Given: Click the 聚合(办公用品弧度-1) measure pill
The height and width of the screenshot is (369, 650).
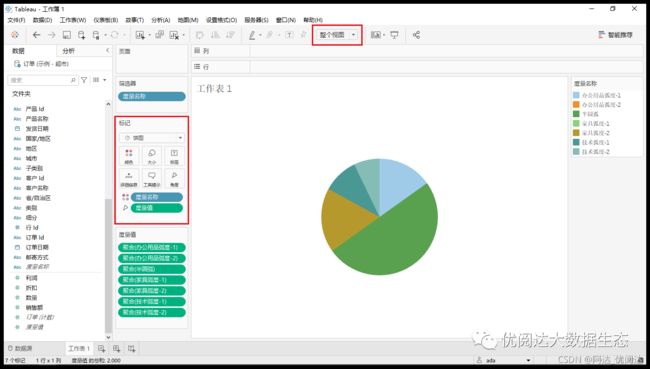Looking at the screenshot, I should click(152, 248).
